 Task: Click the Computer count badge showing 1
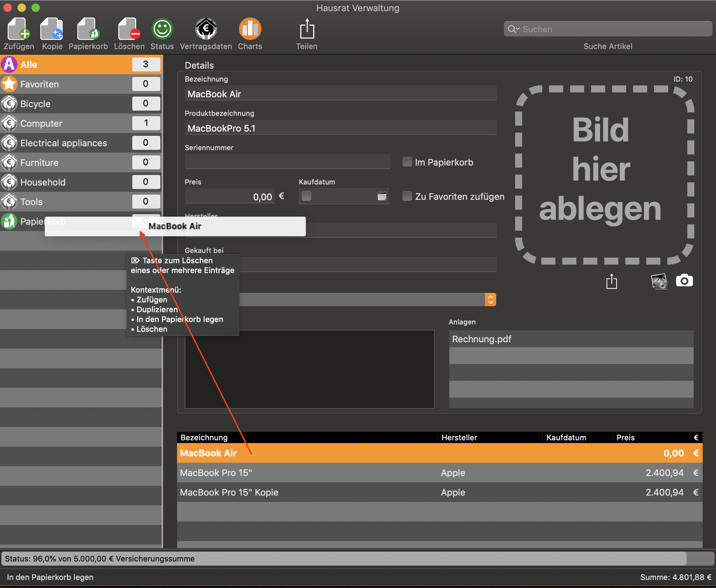point(146,123)
